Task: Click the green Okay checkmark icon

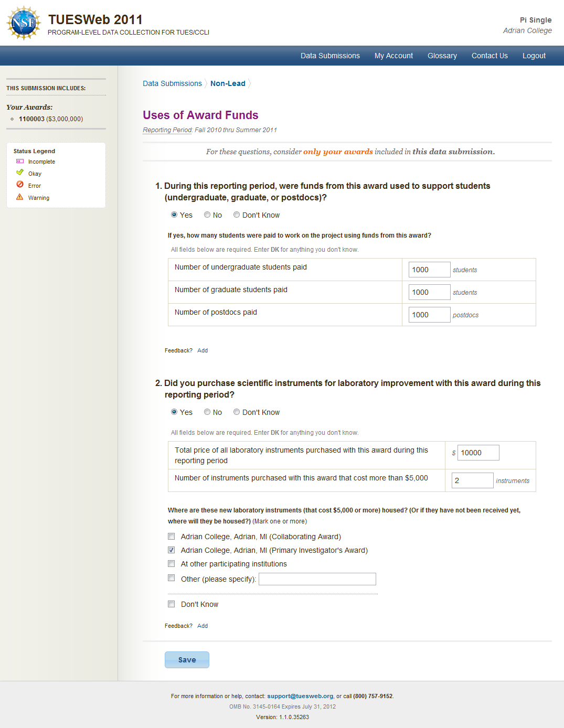Action: click(x=20, y=173)
